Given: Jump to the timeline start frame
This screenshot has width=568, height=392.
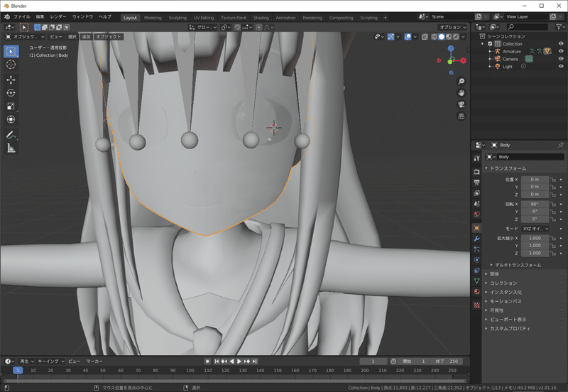Looking at the screenshot, I should [217, 361].
